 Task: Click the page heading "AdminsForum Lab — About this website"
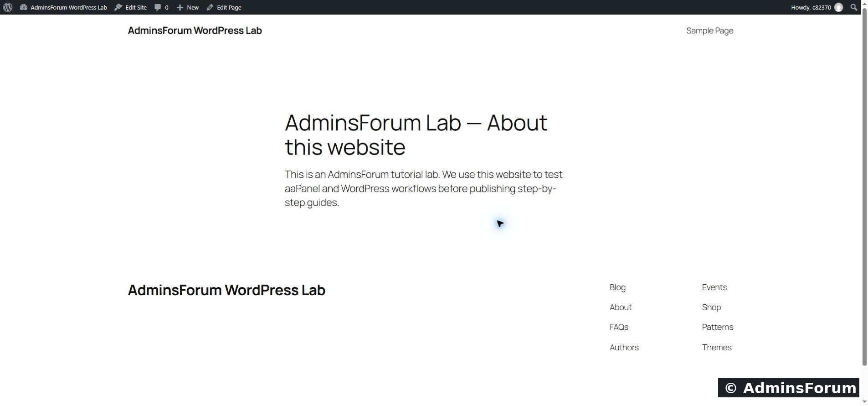(416, 135)
